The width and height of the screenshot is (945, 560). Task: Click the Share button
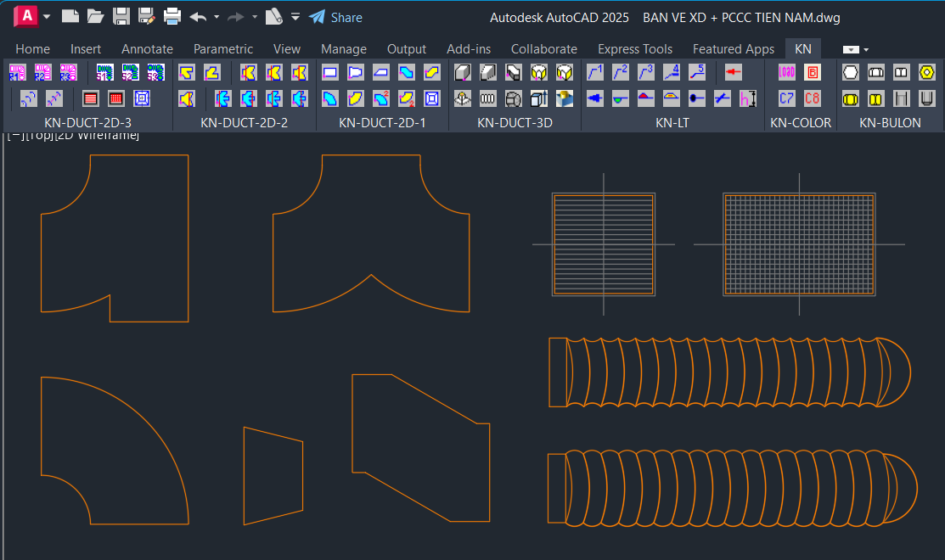[336, 18]
